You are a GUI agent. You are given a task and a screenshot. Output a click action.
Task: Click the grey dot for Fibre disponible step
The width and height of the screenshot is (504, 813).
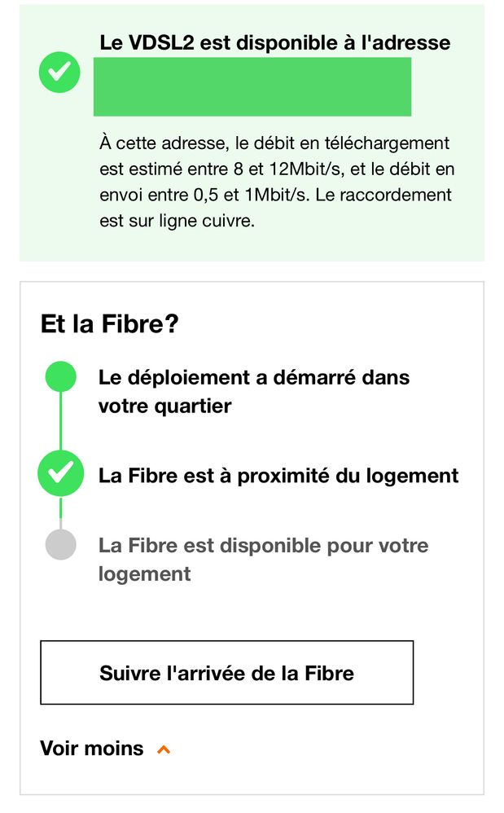point(60,544)
